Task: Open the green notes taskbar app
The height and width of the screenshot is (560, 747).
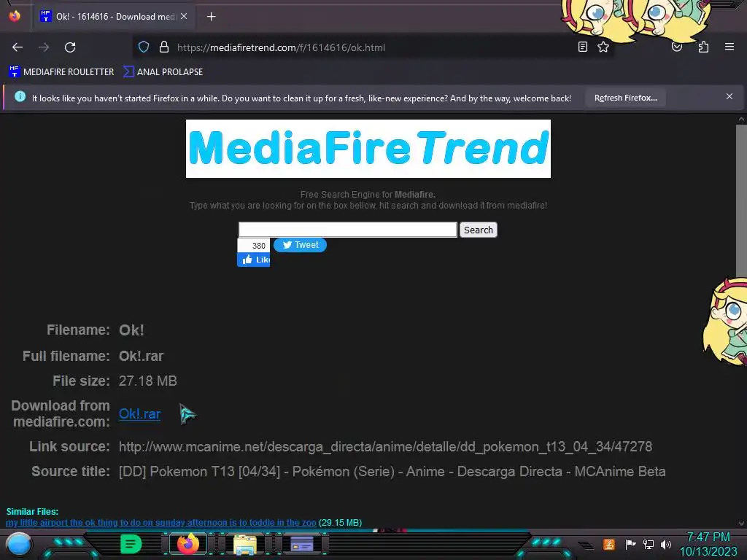Action: point(131,544)
